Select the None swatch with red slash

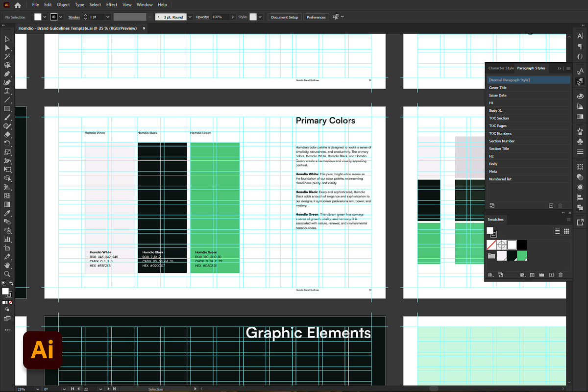pyautogui.click(x=492, y=245)
